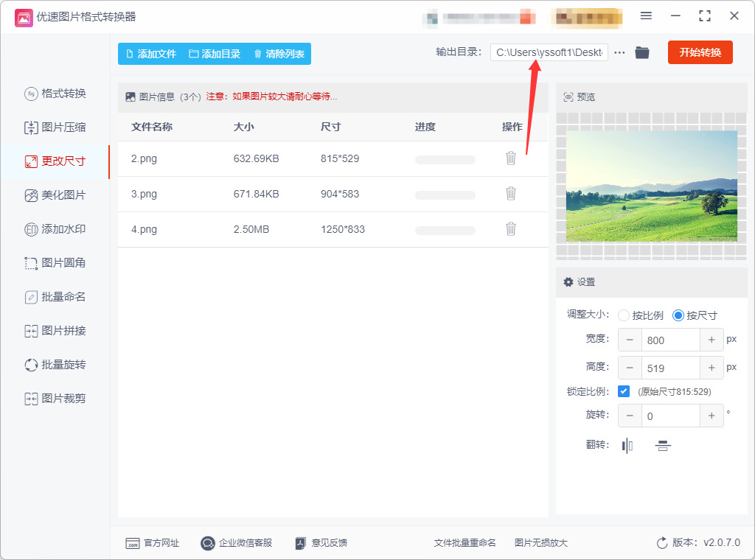755x560 pixels.
Task: Go to 添加水印 watermark tab
Action: [55, 229]
